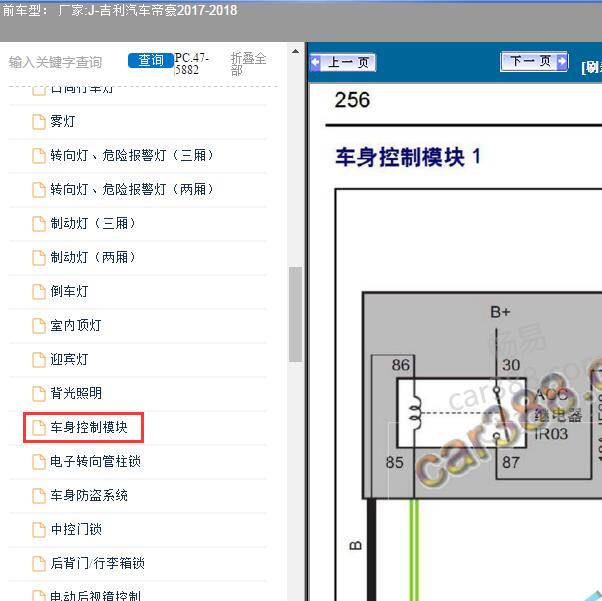Select 制动灯（三厢）item
The image size is (602, 601).
click(93, 223)
